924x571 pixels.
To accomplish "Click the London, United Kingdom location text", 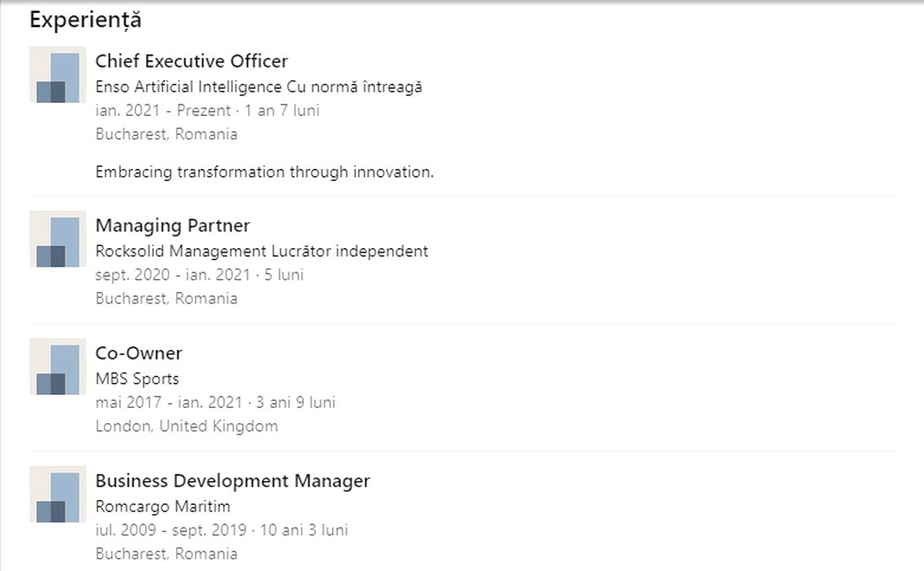I will (187, 426).
